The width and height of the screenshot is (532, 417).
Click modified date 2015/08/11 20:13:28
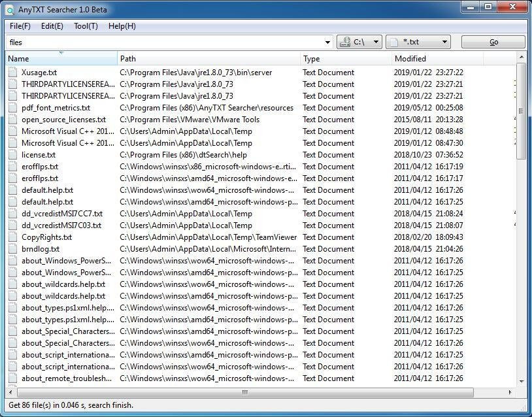click(x=428, y=120)
